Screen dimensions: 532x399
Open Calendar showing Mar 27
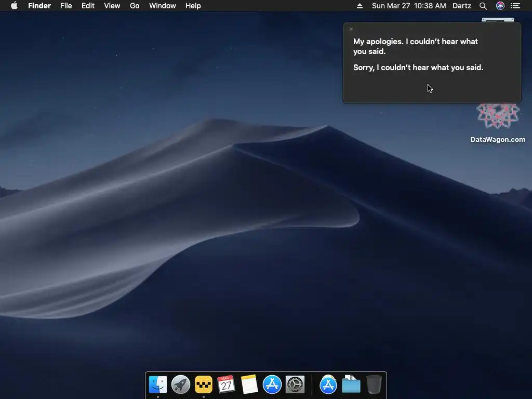226,384
